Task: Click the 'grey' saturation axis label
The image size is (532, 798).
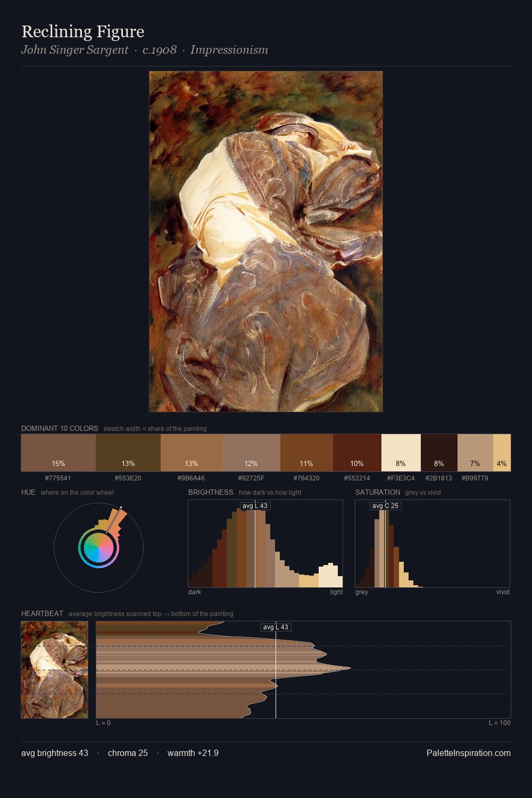Action: 362,592
